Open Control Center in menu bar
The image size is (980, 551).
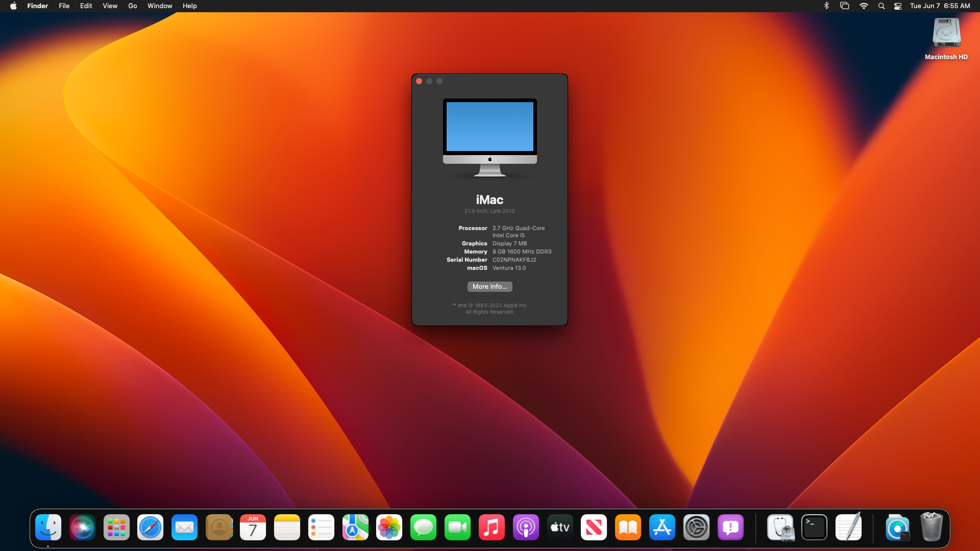(x=898, y=6)
